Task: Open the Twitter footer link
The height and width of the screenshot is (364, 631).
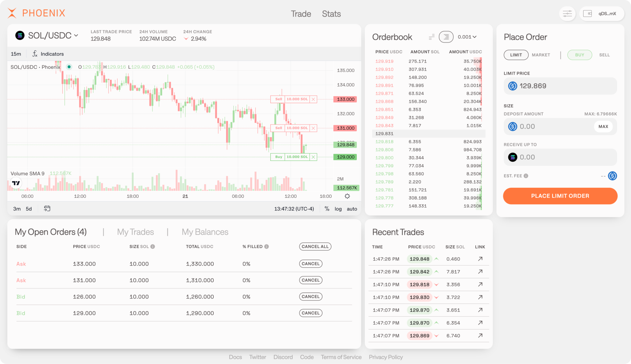Action: (258, 357)
